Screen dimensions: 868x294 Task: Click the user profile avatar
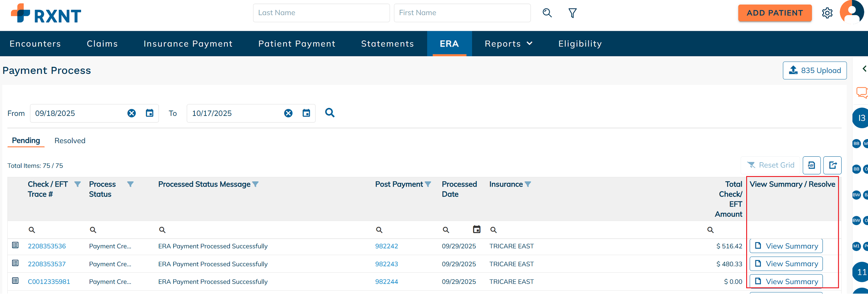(851, 12)
